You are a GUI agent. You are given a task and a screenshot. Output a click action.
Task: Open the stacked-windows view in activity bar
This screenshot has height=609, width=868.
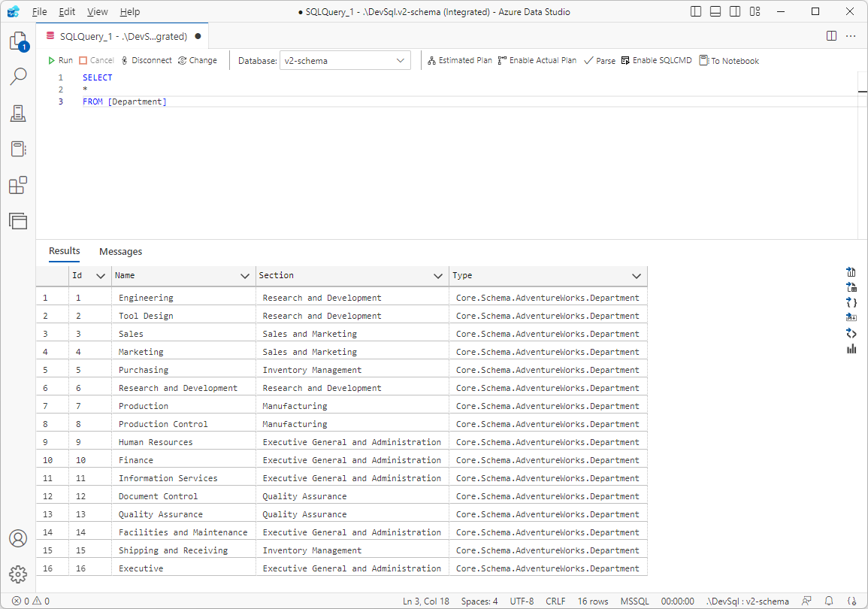(x=18, y=221)
